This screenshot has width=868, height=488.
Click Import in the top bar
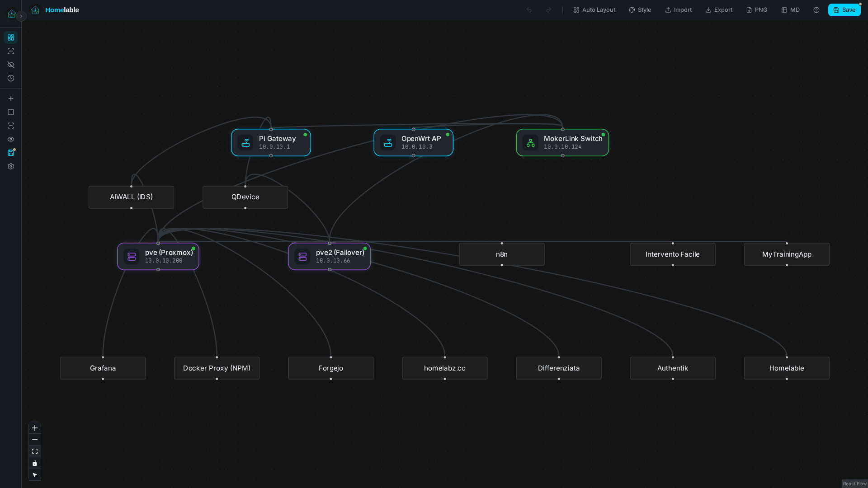pyautogui.click(x=678, y=9)
